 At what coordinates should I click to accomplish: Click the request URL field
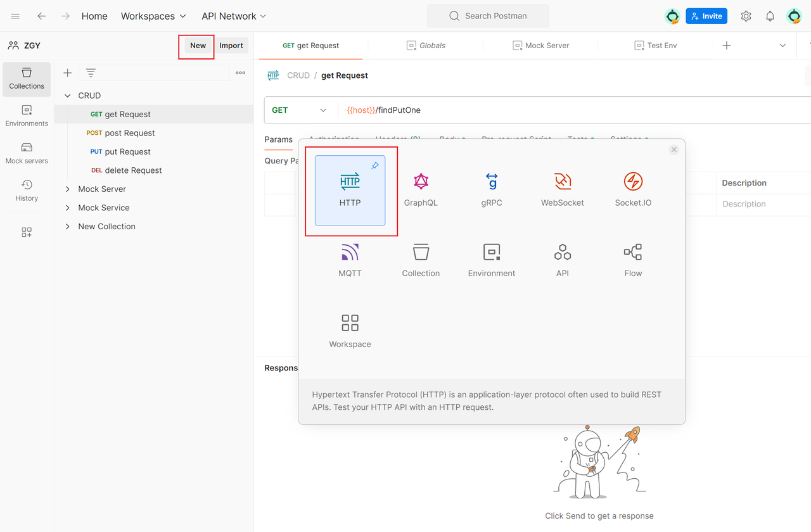click(x=574, y=110)
